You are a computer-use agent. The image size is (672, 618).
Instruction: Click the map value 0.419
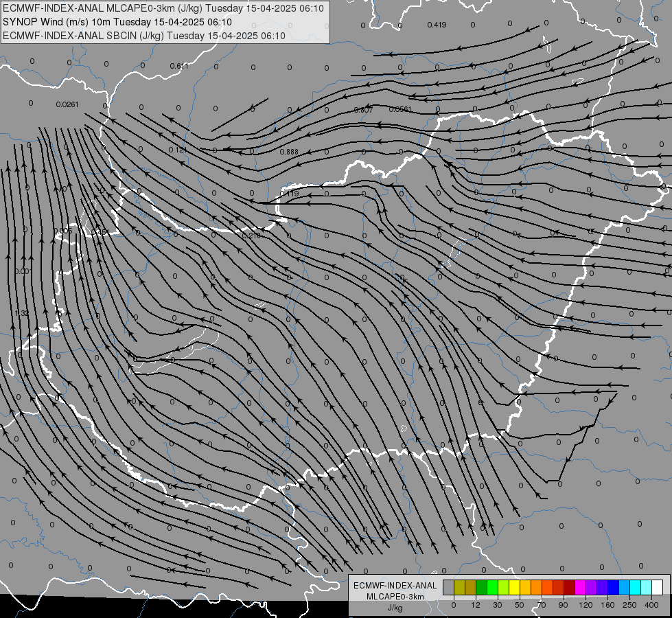tap(437, 25)
